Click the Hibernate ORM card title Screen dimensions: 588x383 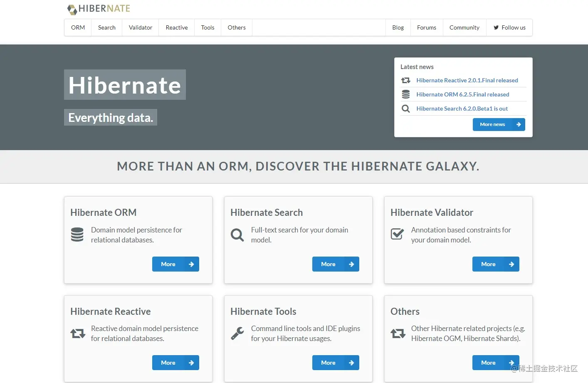click(x=104, y=213)
